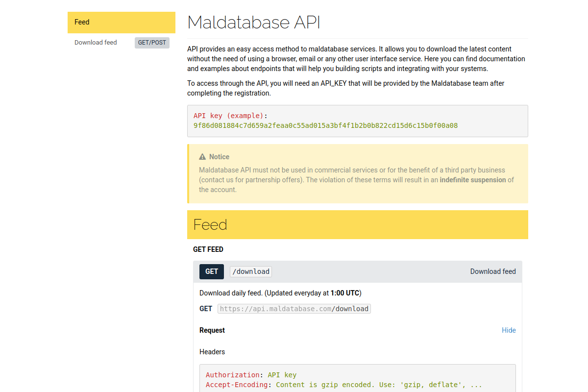Select the Feed sidebar section
588x392 pixels.
pos(122,22)
